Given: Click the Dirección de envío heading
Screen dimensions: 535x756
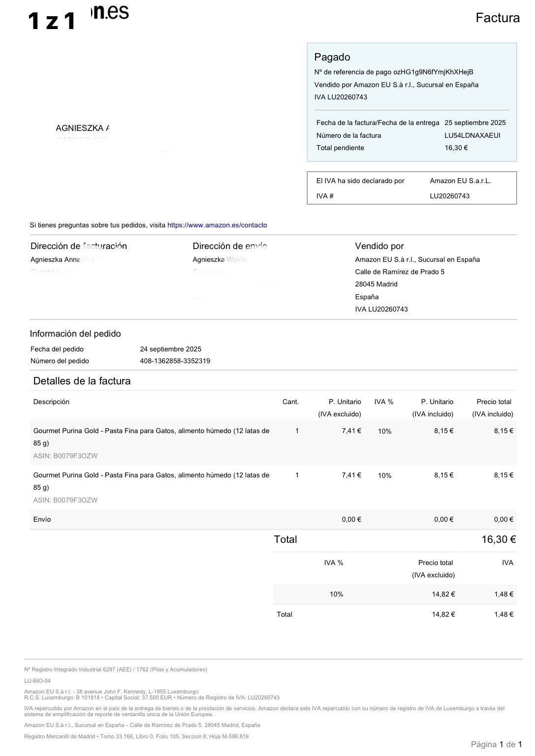Looking at the screenshot, I should pos(230,246).
